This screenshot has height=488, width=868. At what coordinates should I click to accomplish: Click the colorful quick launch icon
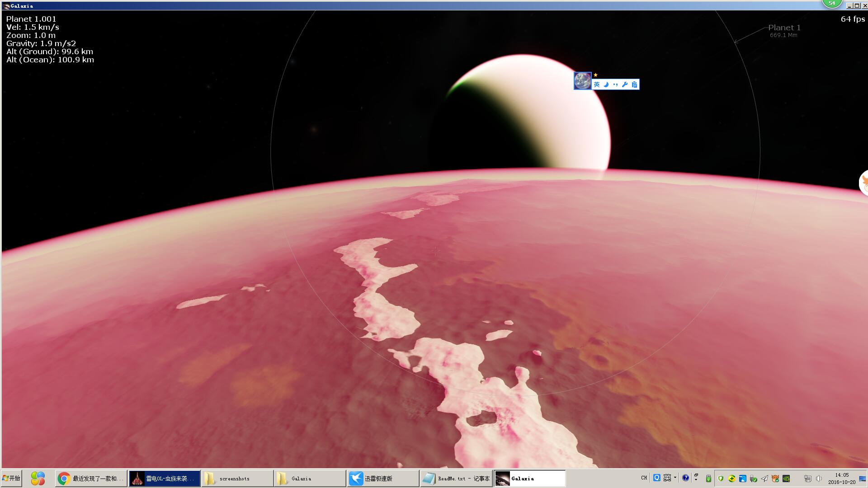point(38,478)
